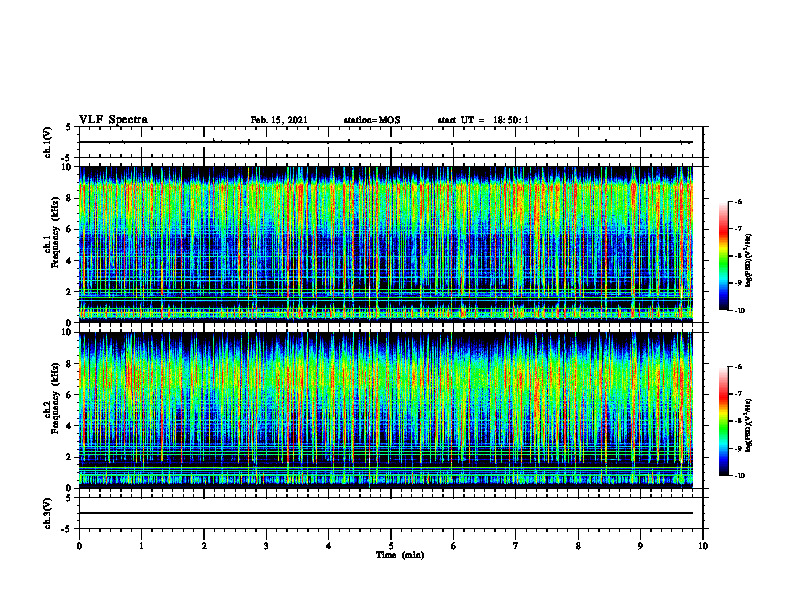This screenshot has height=612, width=792.
Task: Click the "VLF Spectra" plot title
Action: click(113, 119)
